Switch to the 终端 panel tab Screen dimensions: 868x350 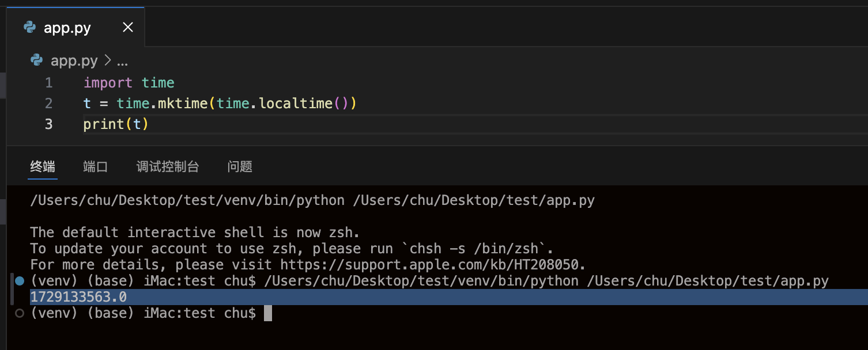coord(43,167)
